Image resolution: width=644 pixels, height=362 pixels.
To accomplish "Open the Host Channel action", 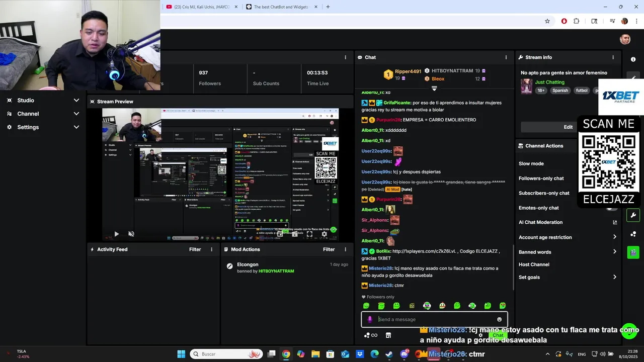I will [534, 264].
